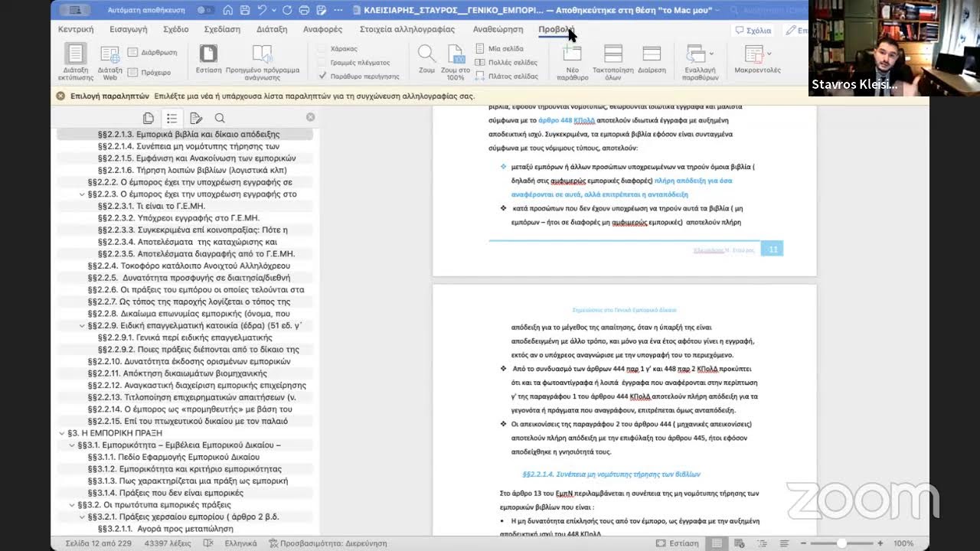
Task: Collapse heading §§2.2.9. Ειδική επαγγελματική κατοικία
Action: pyautogui.click(x=82, y=326)
